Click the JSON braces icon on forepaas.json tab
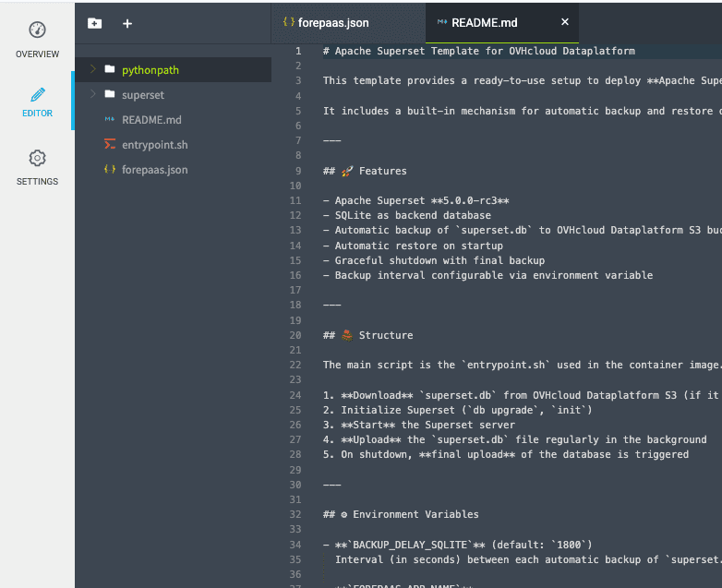 point(289,21)
